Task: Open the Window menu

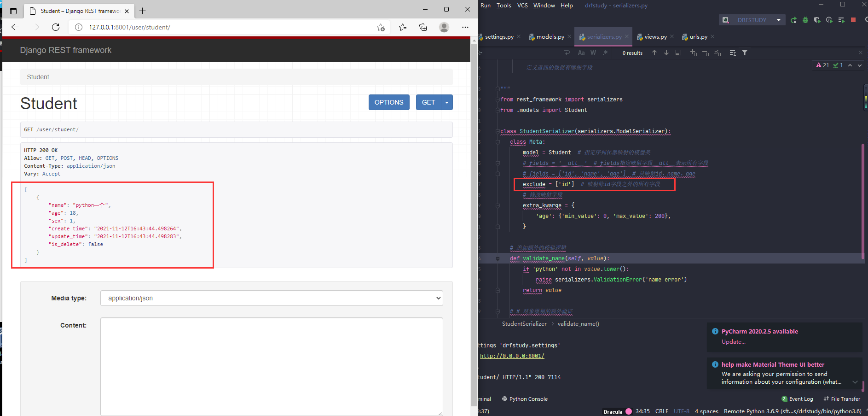Action: click(544, 6)
